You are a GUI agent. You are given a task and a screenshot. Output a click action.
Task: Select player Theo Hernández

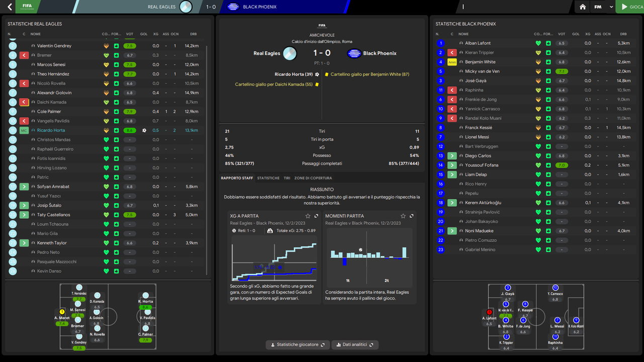[53, 74]
